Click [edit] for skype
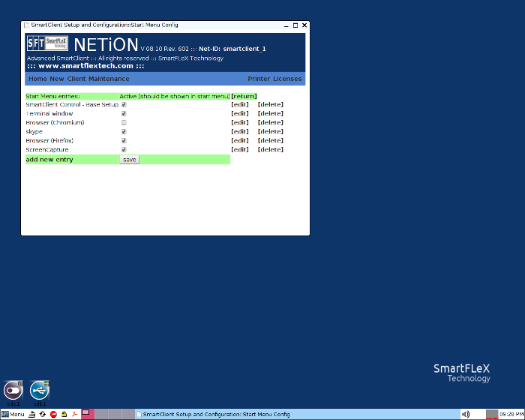 pos(240,132)
